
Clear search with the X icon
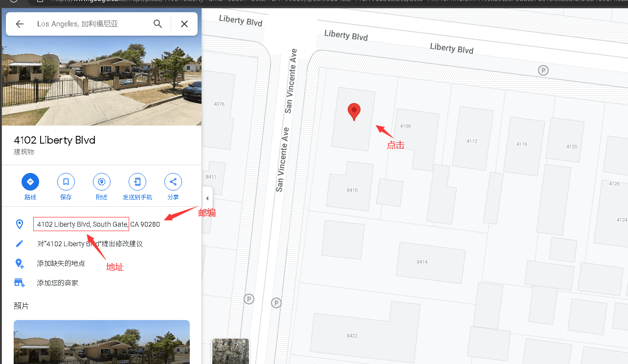click(x=184, y=24)
